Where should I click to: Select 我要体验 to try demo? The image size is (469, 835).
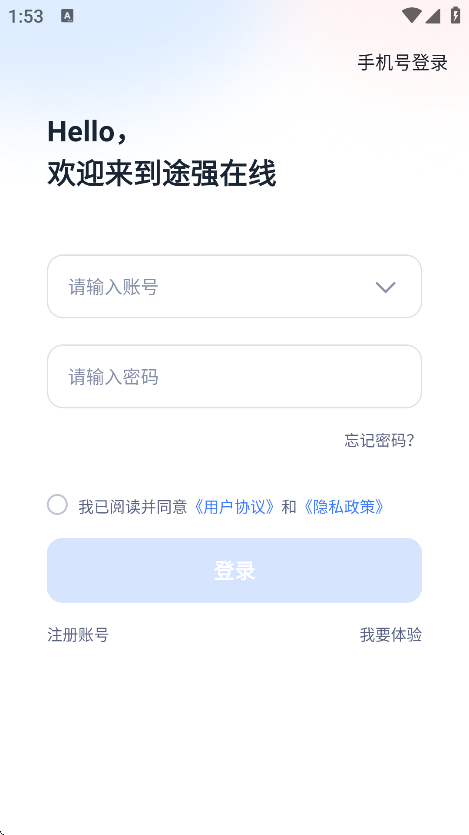pyautogui.click(x=391, y=635)
